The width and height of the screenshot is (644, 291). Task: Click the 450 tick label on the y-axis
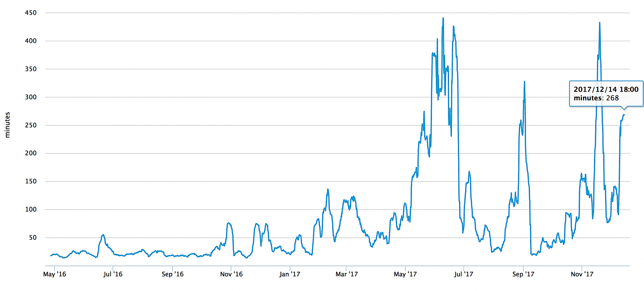[31, 12]
